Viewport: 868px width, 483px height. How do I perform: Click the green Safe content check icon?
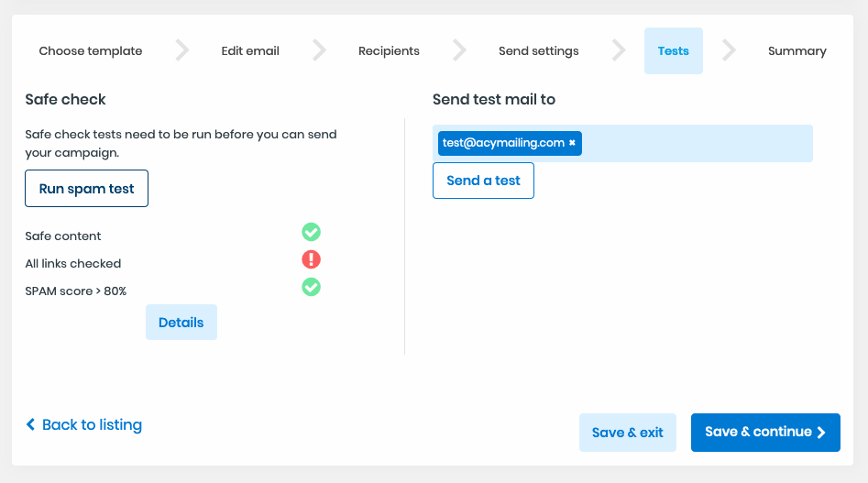(x=312, y=233)
